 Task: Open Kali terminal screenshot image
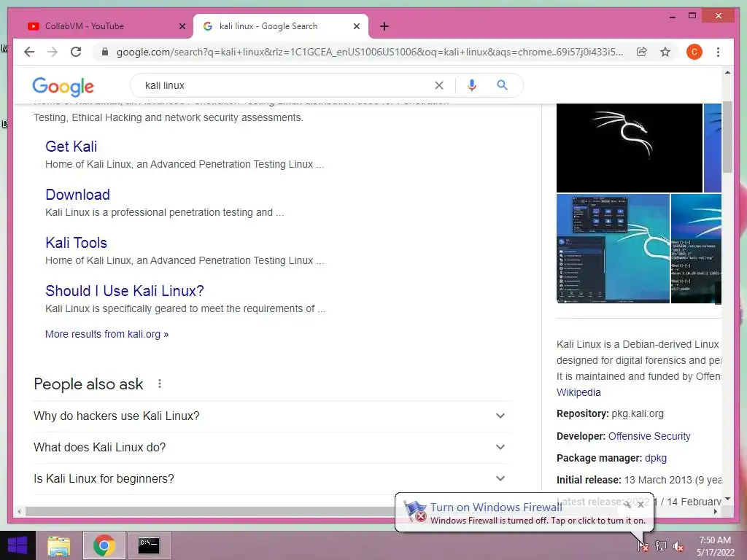tap(696, 248)
